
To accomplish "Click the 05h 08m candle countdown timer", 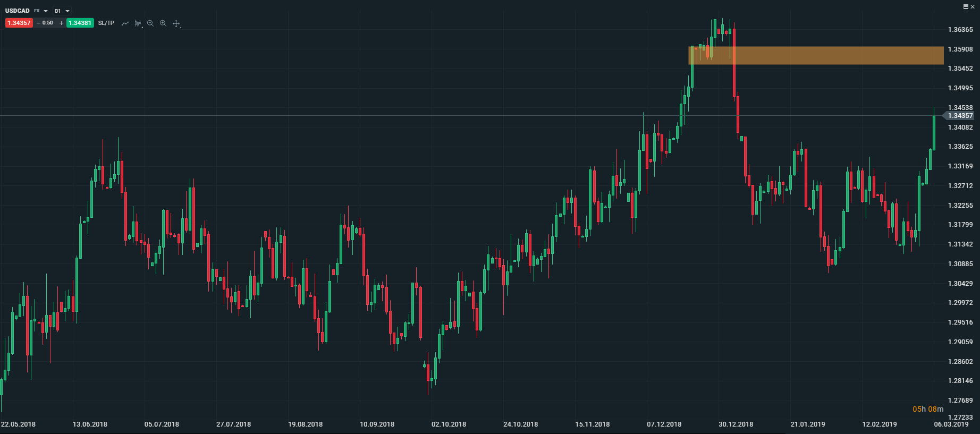I will 928,409.
